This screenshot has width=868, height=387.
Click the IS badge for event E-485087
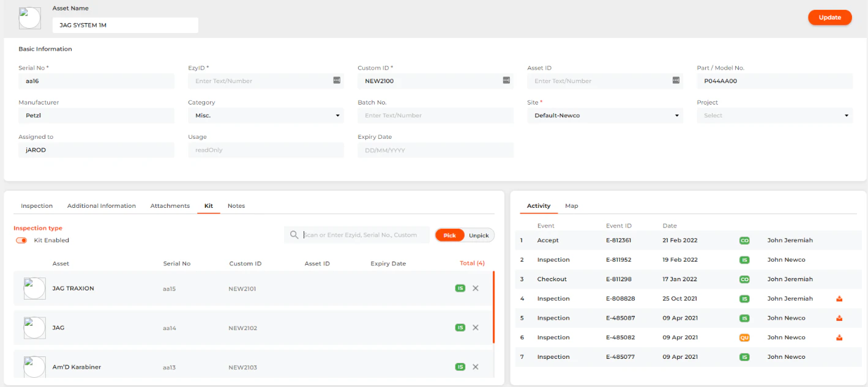(744, 318)
